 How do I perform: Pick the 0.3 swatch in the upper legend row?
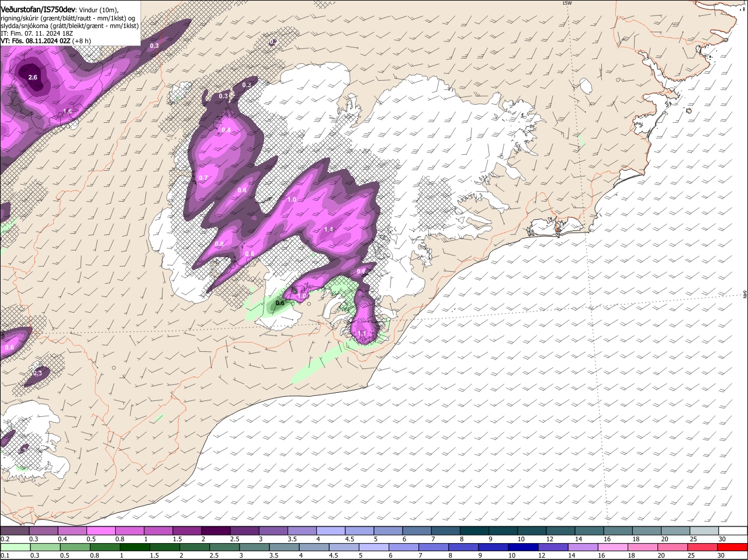pyautogui.click(x=43, y=530)
